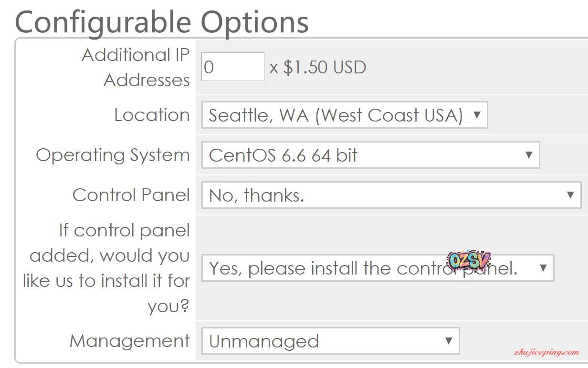588x368 pixels.
Task: Click the Location field label
Action: click(152, 115)
